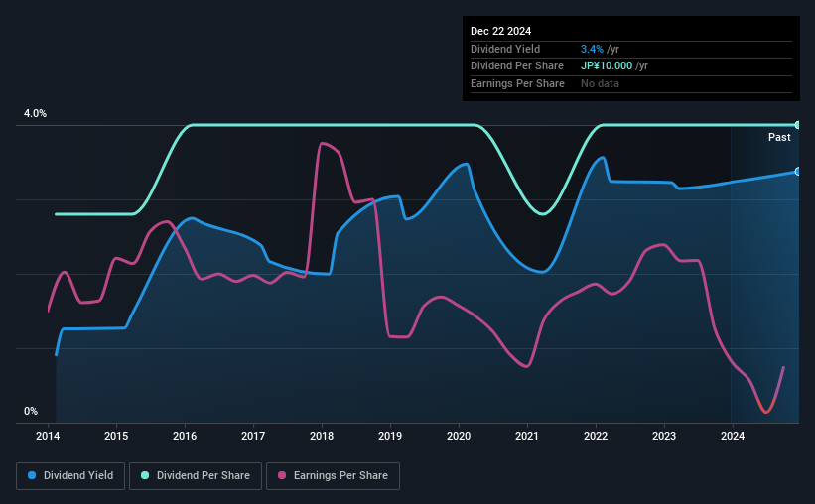The height and width of the screenshot is (504, 815).
Task: Click the 3.4% dividend yield value
Action: pyautogui.click(x=592, y=49)
